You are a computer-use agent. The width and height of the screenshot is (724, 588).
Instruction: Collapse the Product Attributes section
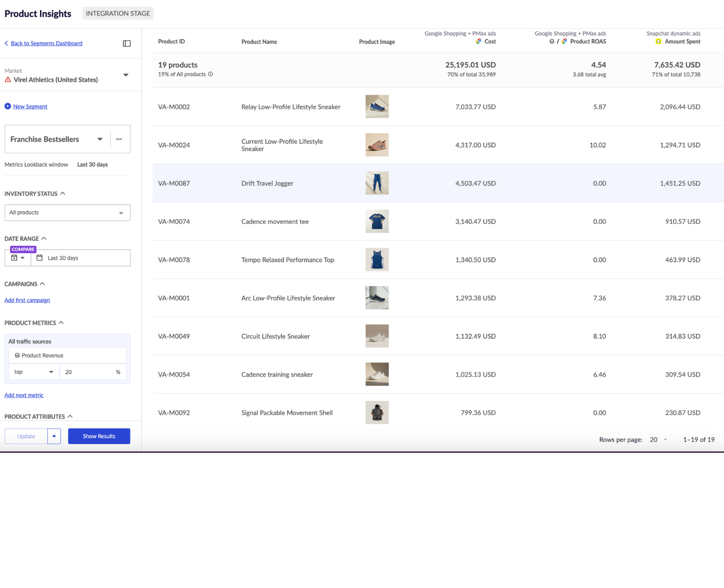pyautogui.click(x=70, y=416)
